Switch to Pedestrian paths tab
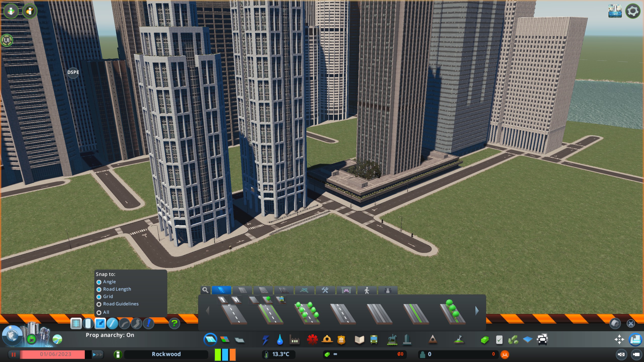 [x=367, y=290]
